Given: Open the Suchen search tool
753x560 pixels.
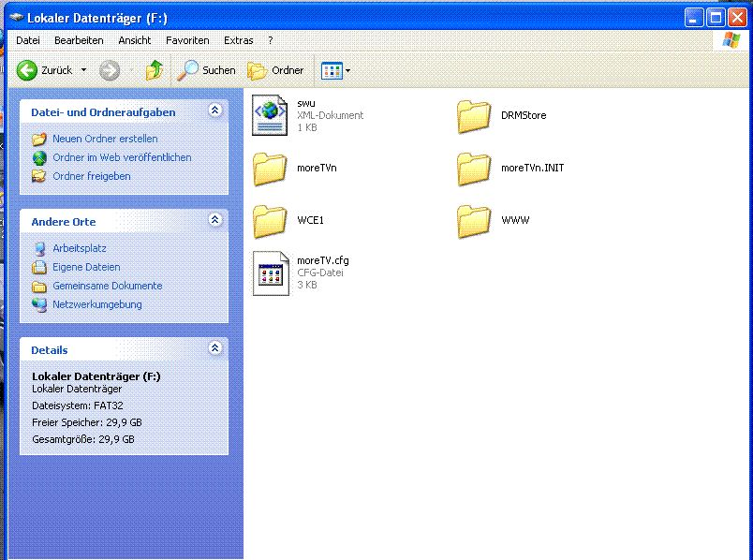Looking at the screenshot, I should pyautogui.click(x=207, y=70).
